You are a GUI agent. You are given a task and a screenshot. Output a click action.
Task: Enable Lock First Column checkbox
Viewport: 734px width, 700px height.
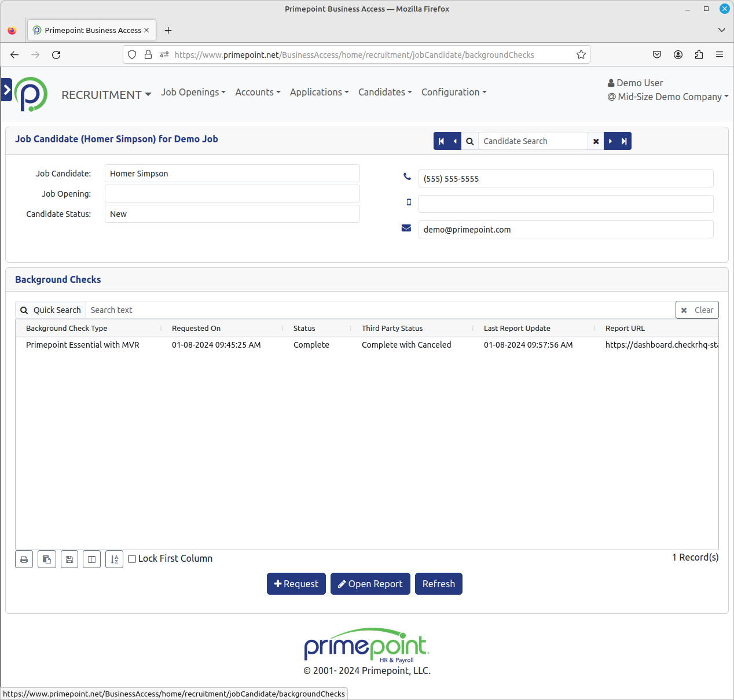coord(132,559)
